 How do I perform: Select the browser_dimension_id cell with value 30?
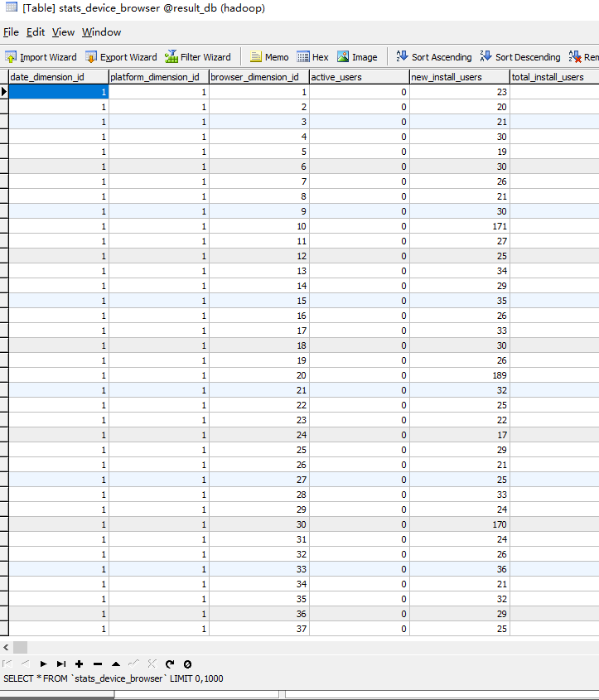[x=258, y=524]
